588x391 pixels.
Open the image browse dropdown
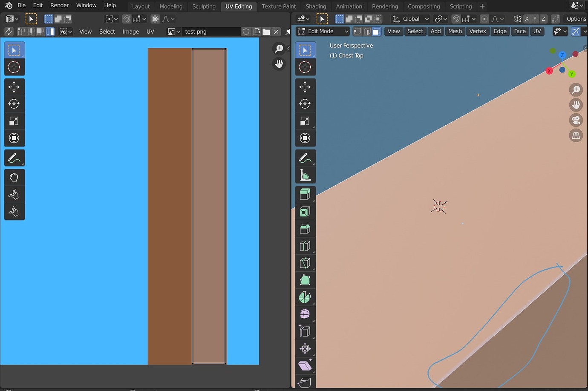pos(174,32)
